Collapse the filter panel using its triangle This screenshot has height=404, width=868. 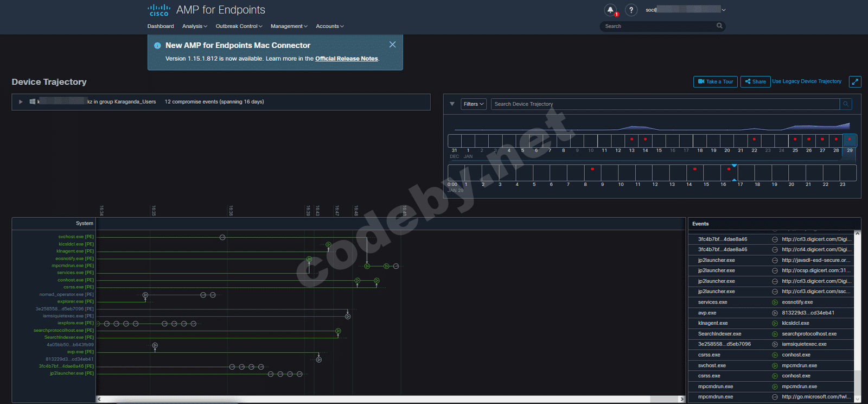click(x=452, y=104)
